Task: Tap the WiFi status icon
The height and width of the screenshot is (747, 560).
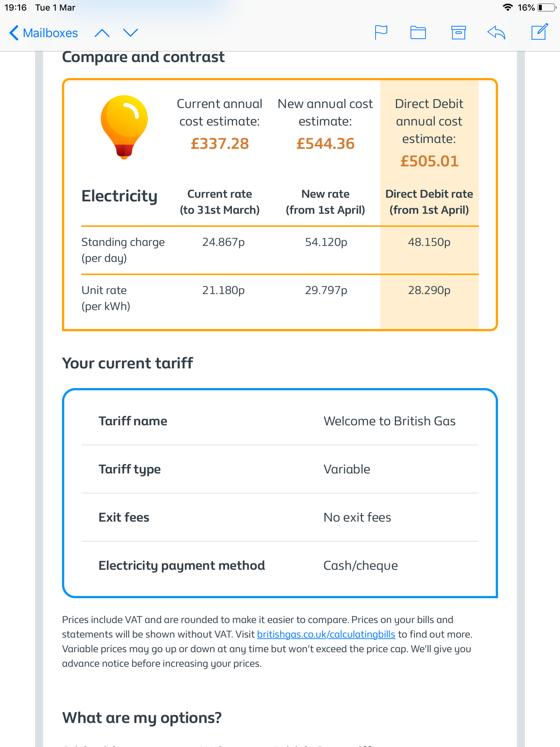Action: point(507,7)
